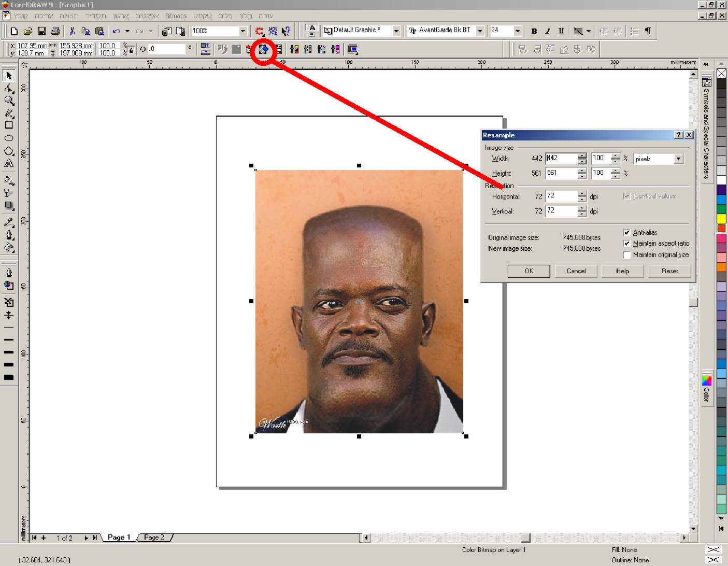This screenshot has width=728, height=566.
Task: Click the Paste clipboard icon
Action: click(x=100, y=31)
